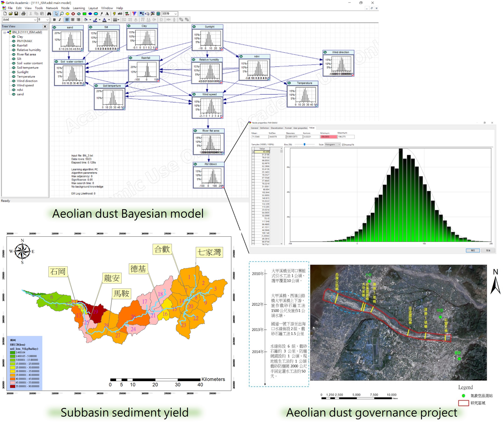Open the Style Histogram dropdown
504x426 pixels.
(x=332, y=145)
